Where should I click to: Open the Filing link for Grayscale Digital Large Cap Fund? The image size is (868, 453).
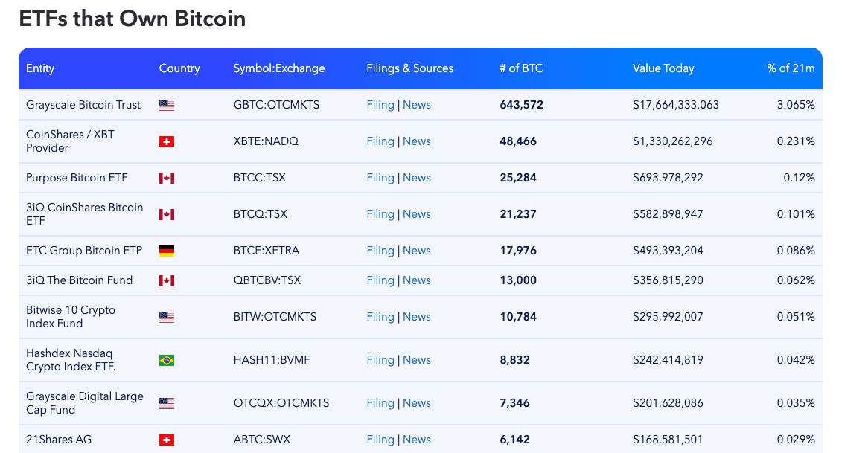pos(380,403)
